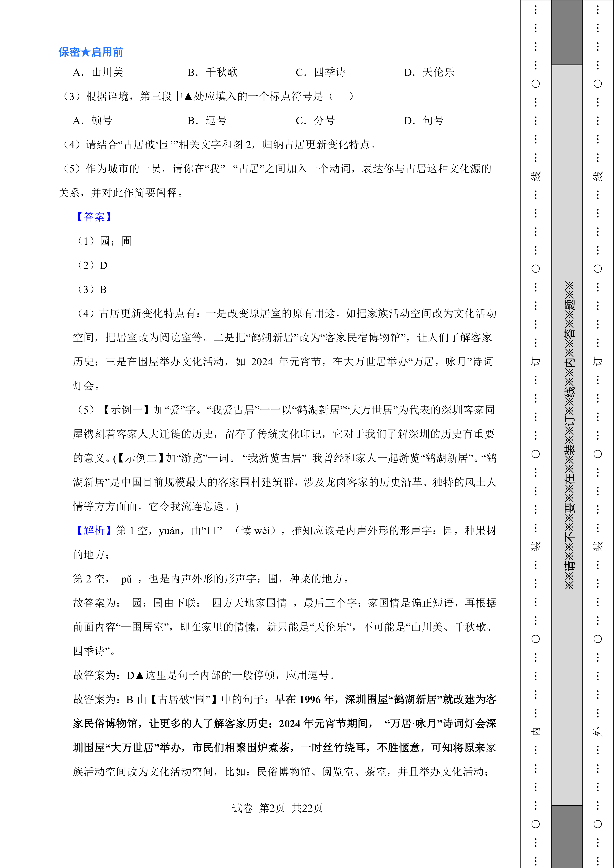The height and width of the screenshot is (868, 614).
Task: Select punctuation option A 顿号
Action: (x=93, y=121)
